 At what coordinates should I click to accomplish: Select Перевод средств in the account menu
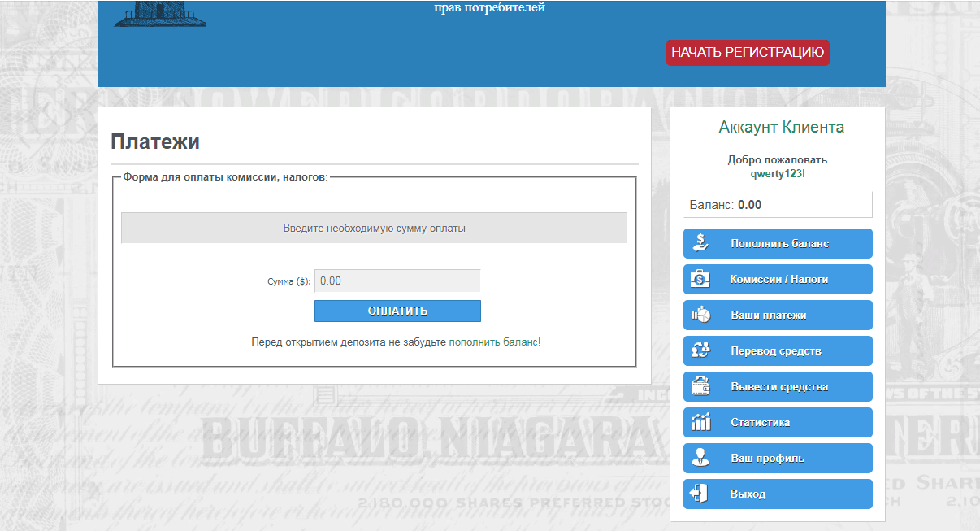[x=776, y=350]
